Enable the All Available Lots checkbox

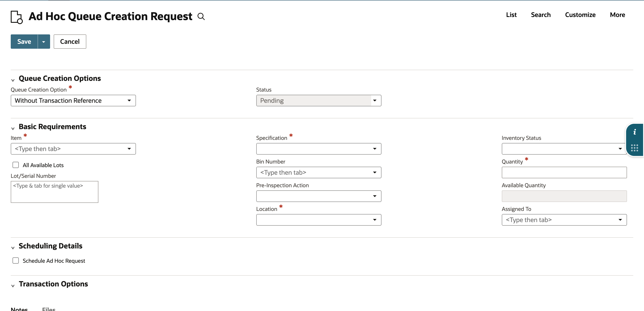click(x=16, y=165)
